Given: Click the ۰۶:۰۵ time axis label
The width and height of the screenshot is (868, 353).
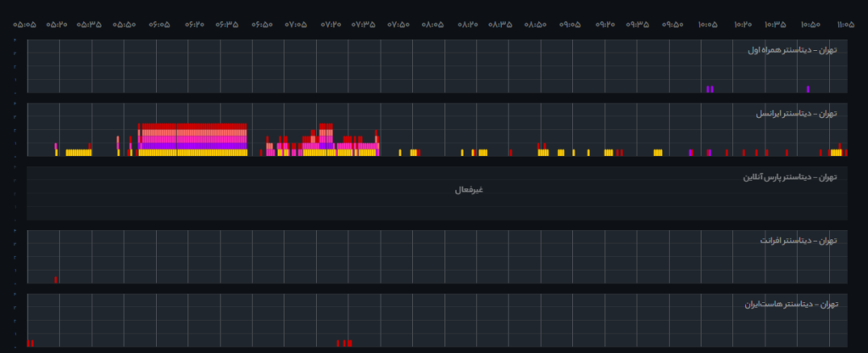Looking at the screenshot, I should (159, 25).
